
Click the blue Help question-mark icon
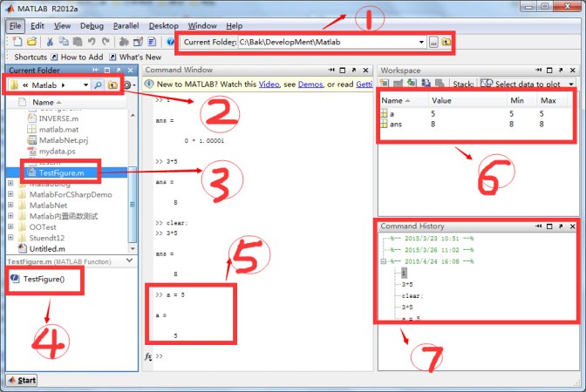[170, 42]
